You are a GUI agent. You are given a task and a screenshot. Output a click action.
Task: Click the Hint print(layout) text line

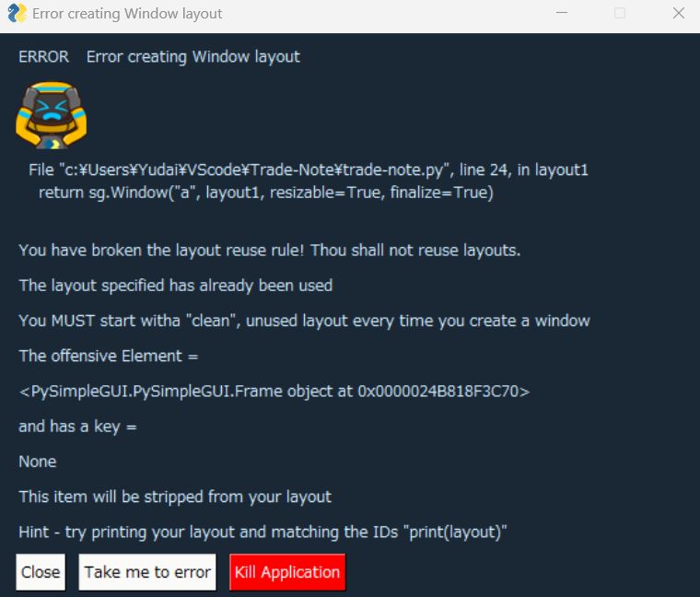click(262, 532)
